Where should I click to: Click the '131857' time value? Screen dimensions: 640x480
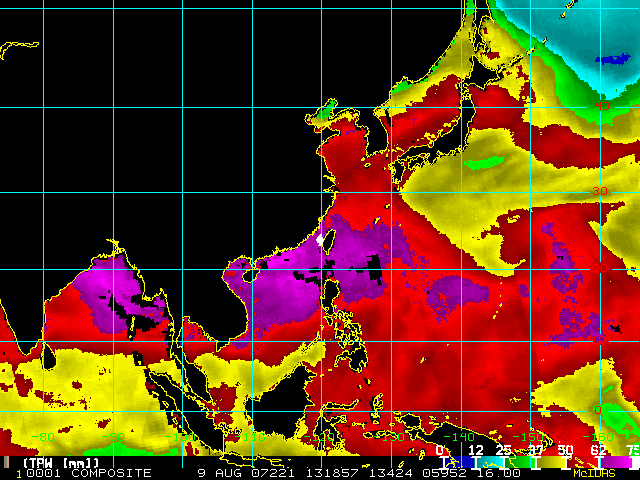333,473
